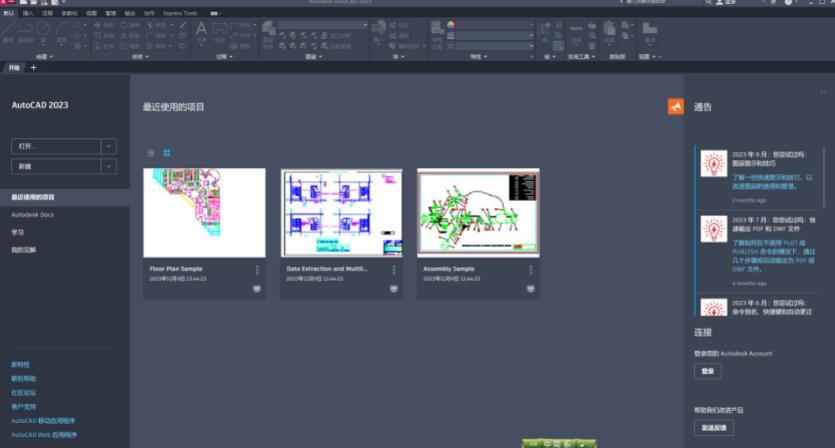Click the 登录 sign-in button
The height and width of the screenshot is (448, 835).
coord(708,371)
